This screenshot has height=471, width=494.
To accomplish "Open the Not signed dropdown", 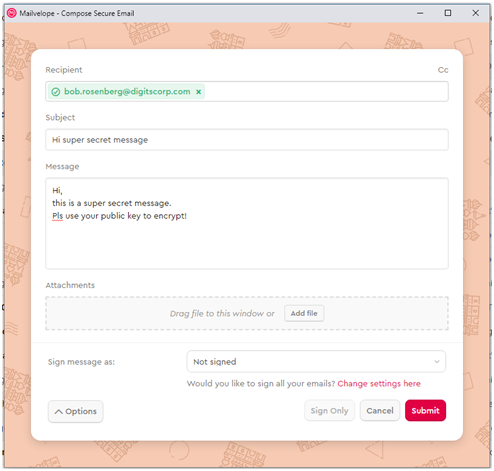I will 316,362.
